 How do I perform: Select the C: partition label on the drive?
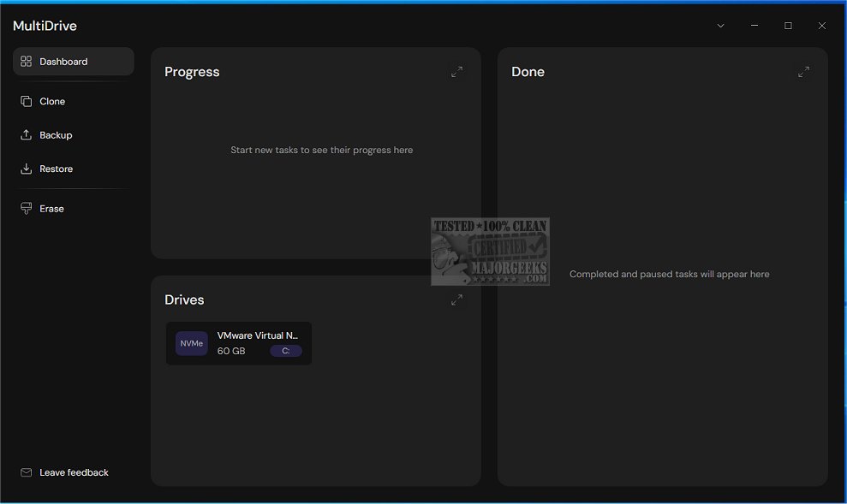pyautogui.click(x=285, y=351)
